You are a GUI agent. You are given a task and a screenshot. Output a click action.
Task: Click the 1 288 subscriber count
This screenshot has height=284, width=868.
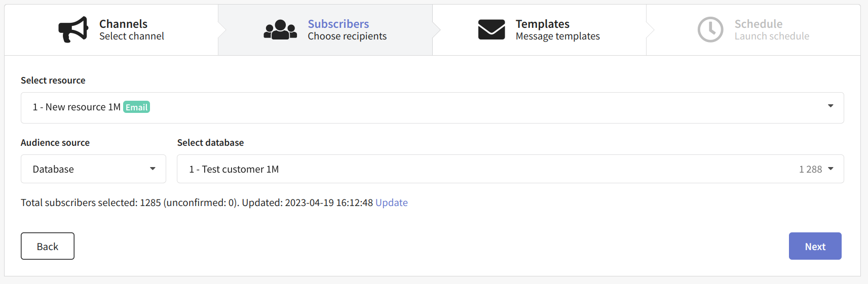pos(810,169)
